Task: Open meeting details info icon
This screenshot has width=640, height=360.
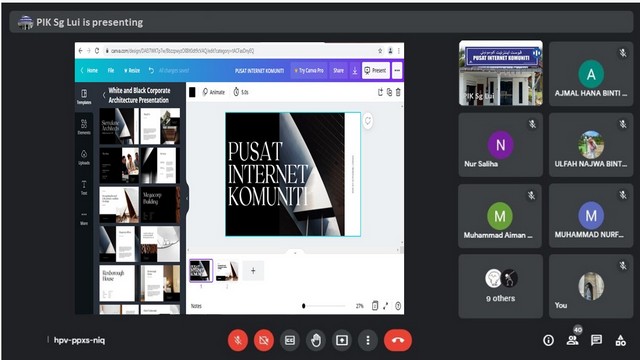Action: 549,340
